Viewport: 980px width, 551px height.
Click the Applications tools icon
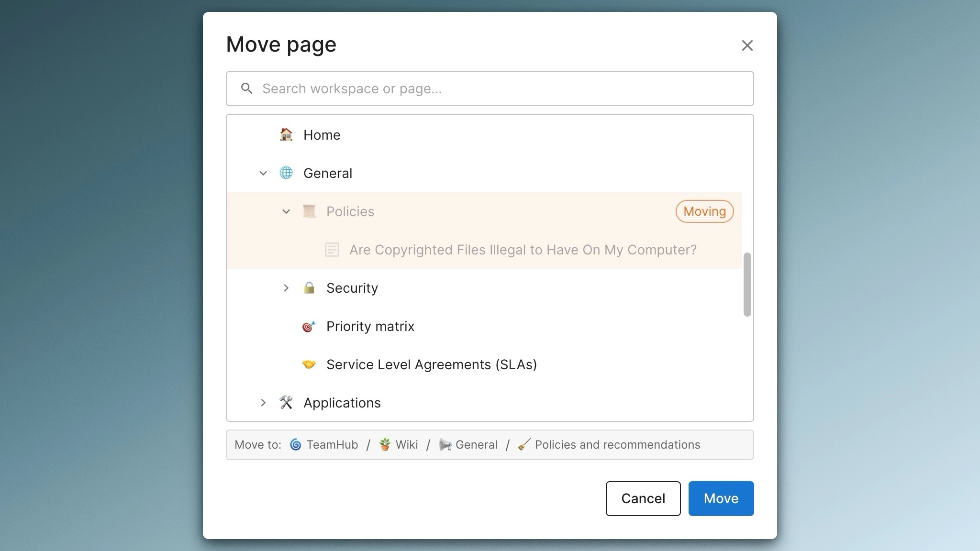click(x=286, y=402)
